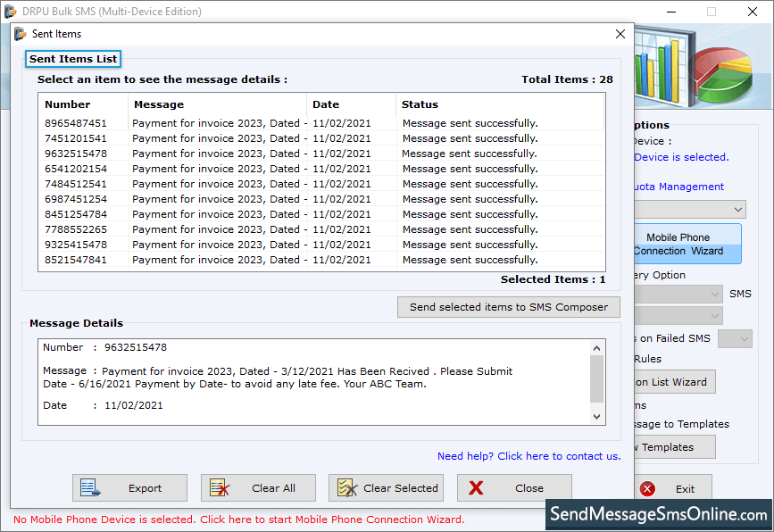Open the Quota Management link in main window
This screenshot has height=532, width=774.
point(679,187)
